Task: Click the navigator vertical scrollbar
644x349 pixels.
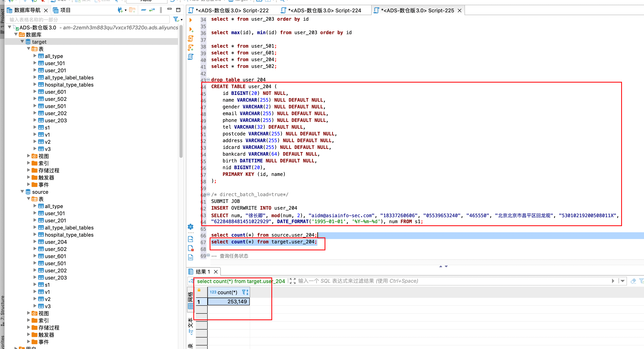Action: coord(181,91)
